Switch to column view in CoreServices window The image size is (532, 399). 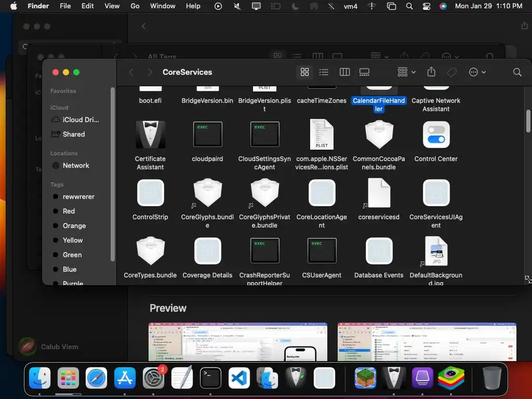tap(344, 72)
